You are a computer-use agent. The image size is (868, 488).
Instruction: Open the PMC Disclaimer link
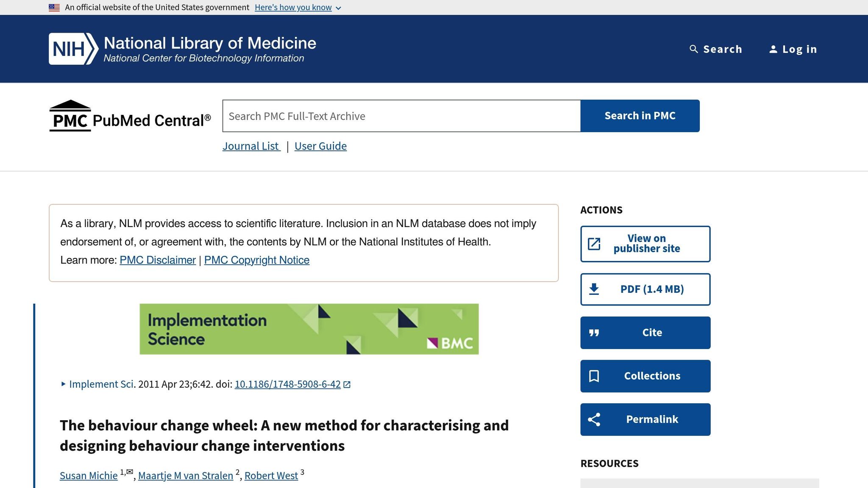(158, 260)
